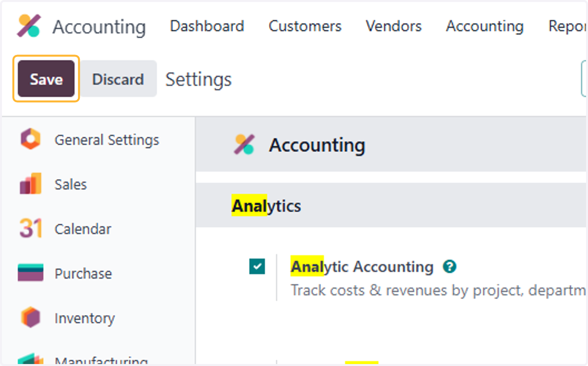Select the Sales bar-chart icon
This screenshot has width=588, height=366.
(30, 183)
